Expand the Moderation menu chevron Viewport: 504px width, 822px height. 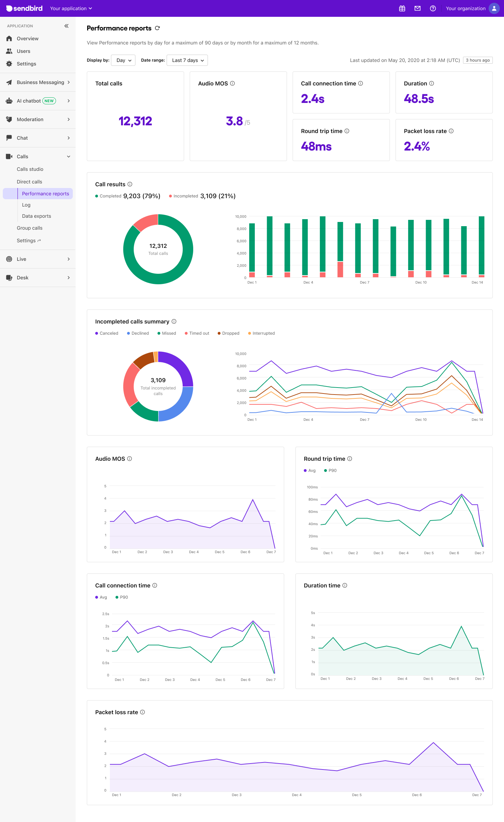(69, 119)
